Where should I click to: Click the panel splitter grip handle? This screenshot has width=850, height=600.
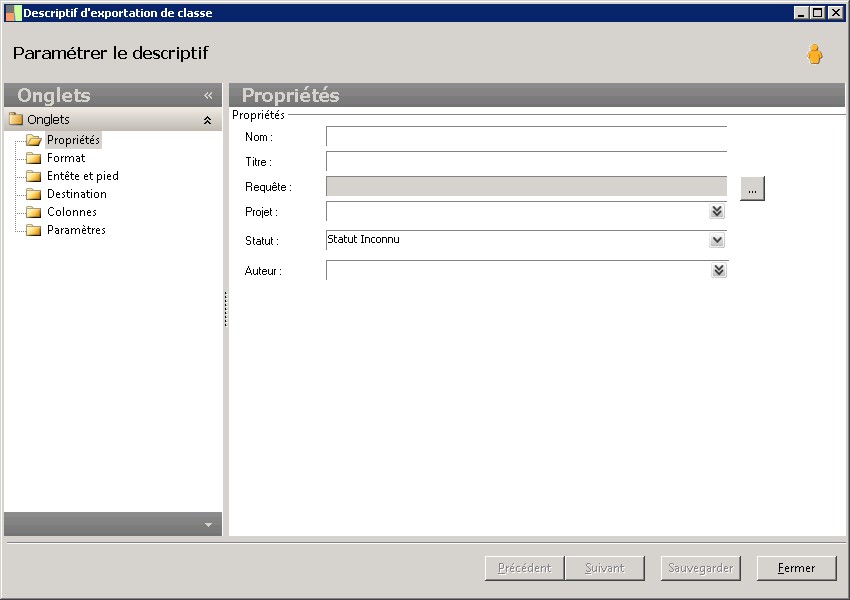[x=226, y=309]
